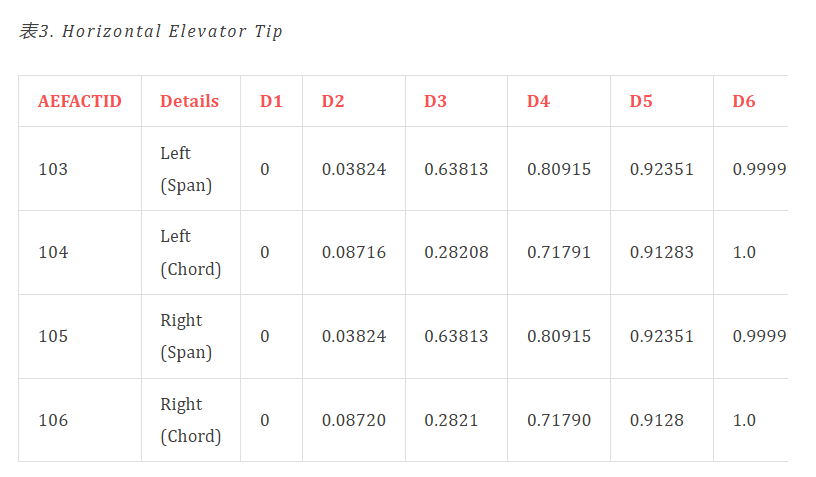The height and width of the screenshot is (477, 816).
Task: Click the value 0.9128 in row 106
Action: (x=657, y=420)
